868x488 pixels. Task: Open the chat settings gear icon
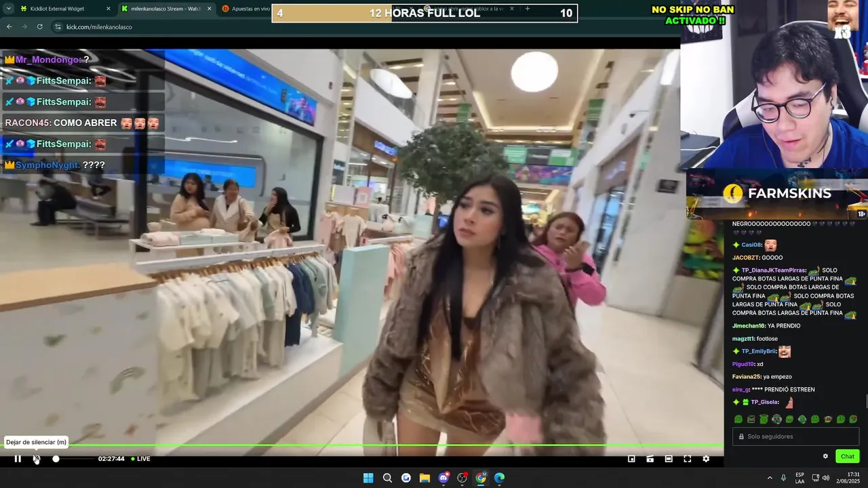coord(825,456)
